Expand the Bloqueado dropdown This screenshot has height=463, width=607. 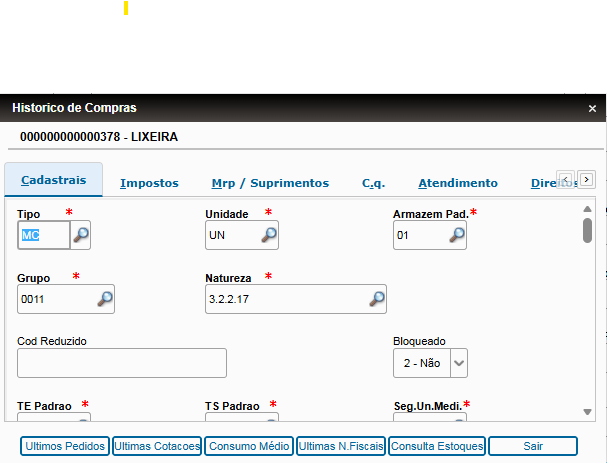458,363
